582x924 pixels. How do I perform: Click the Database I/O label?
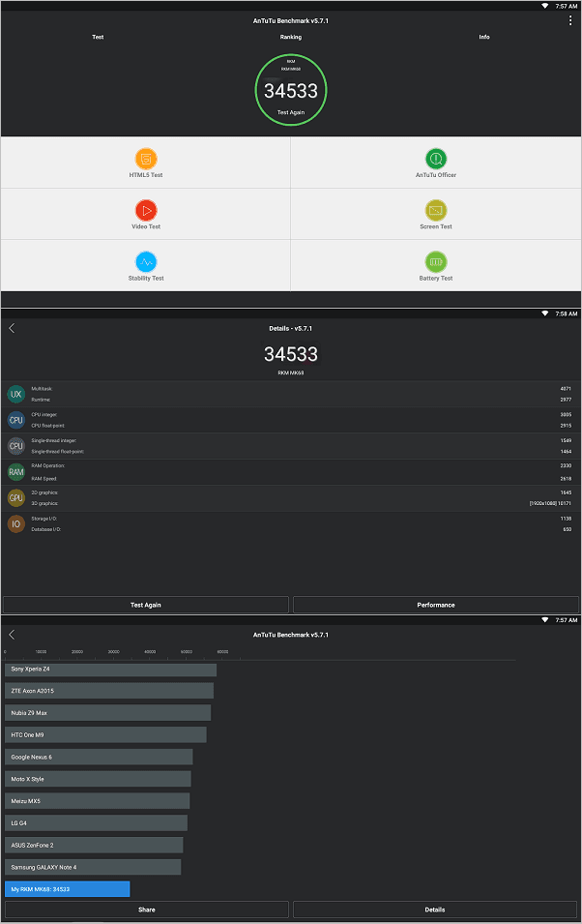(x=46, y=529)
